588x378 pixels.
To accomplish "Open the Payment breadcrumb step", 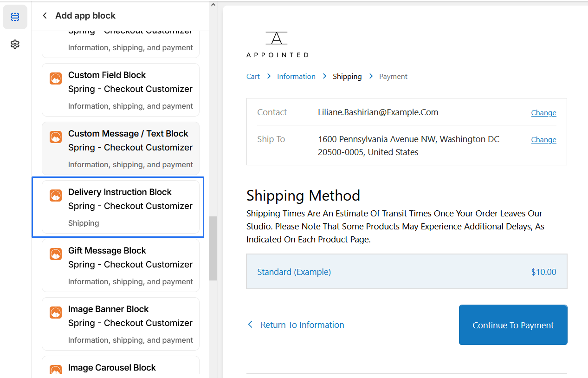I will [x=393, y=77].
